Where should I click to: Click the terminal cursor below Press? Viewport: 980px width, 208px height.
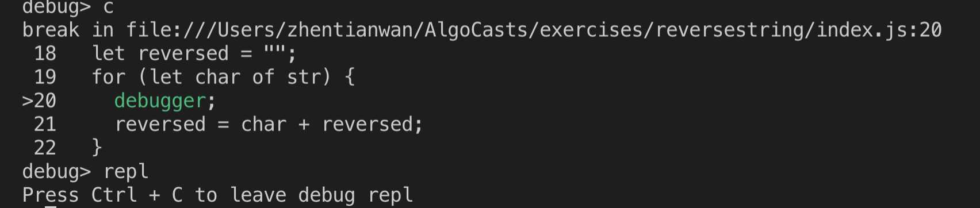(x=51, y=206)
